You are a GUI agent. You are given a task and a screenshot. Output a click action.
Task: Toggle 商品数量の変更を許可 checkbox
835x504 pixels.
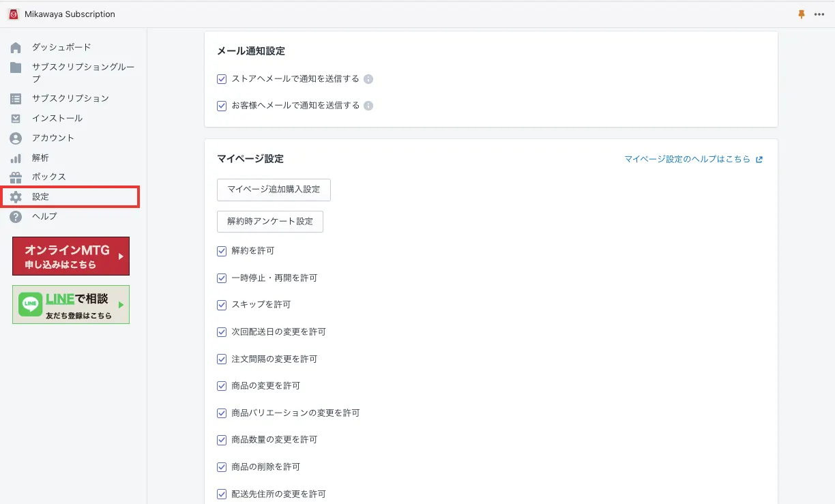click(x=222, y=440)
